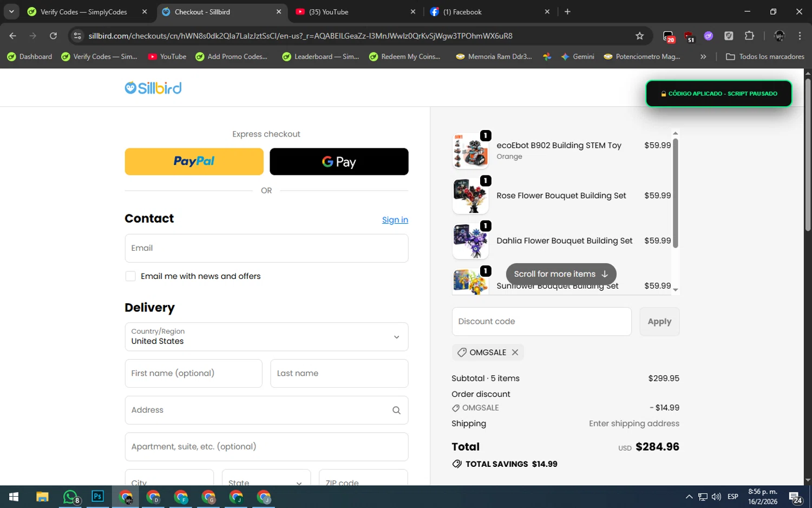This screenshot has height=508, width=812.
Task: Open Dashboard bookmark
Action: pos(30,56)
